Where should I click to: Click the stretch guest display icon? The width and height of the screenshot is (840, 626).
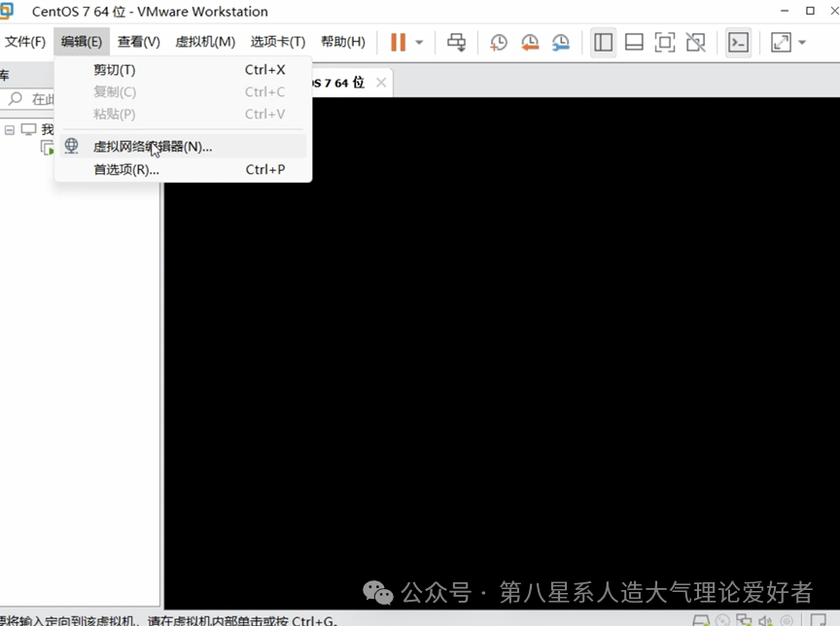(x=781, y=42)
